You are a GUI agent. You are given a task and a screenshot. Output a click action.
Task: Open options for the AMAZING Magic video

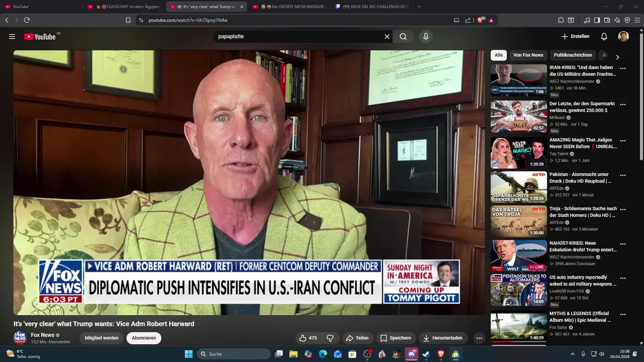pyautogui.click(x=623, y=141)
